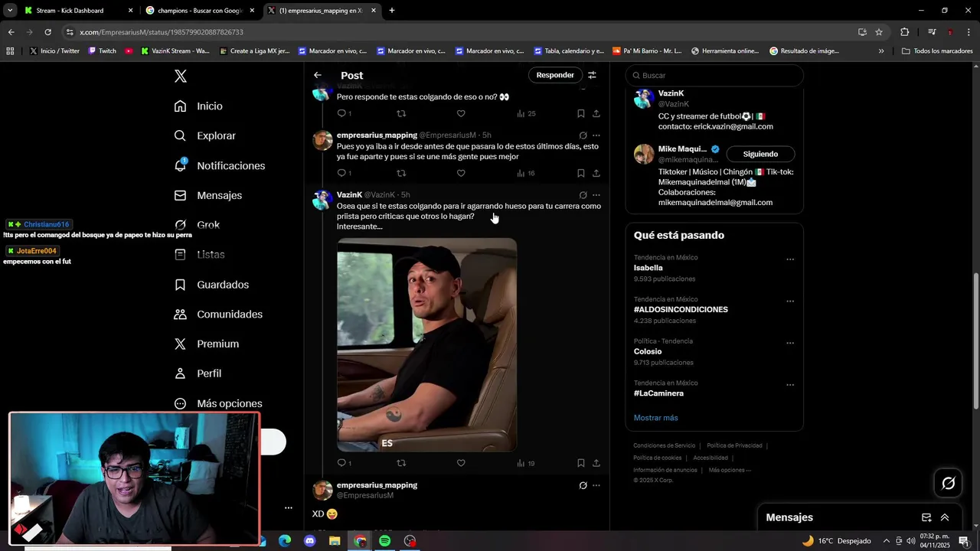The height and width of the screenshot is (551, 980).
Task: Open Spotify from the taskbar
Action: [x=384, y=541]
